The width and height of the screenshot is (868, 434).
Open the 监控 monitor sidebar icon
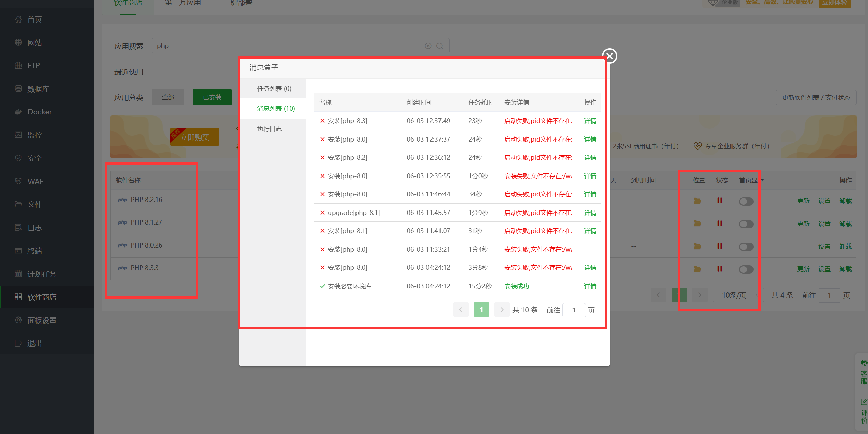click(x=19, y=135)
